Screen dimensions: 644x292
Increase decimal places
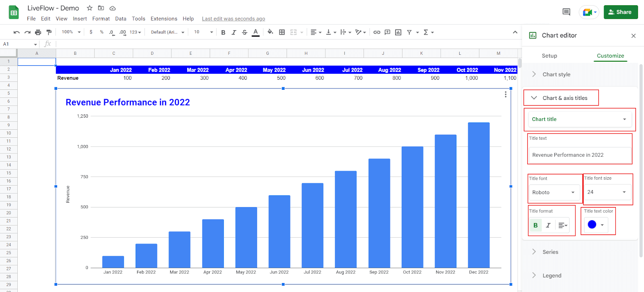[122, 32]
